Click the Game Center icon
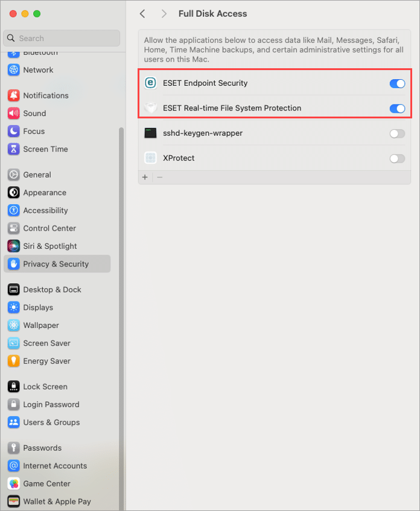This screenshot has width=420, height=511. pos(14,484)
